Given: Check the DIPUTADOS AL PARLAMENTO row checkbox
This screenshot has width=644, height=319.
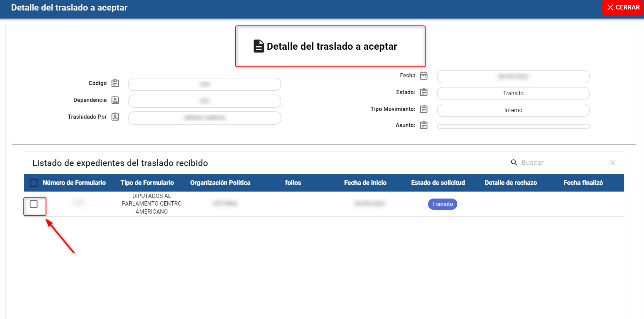Looking at the screenshot, I should point(34,204).
